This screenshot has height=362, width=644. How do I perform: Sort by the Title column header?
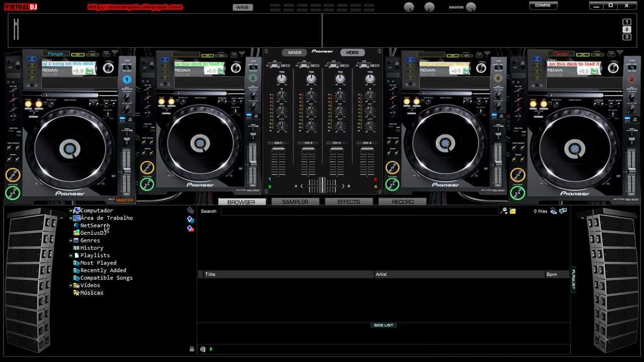(288, 275)
